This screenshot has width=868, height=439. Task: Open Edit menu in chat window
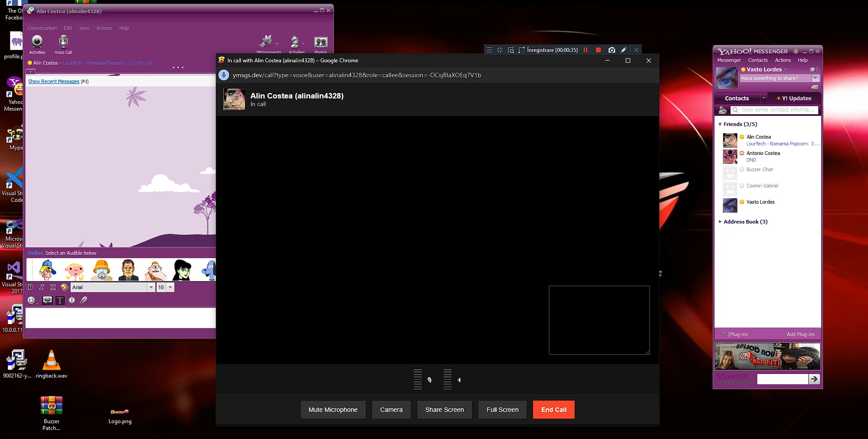click(x=68, y=28)
